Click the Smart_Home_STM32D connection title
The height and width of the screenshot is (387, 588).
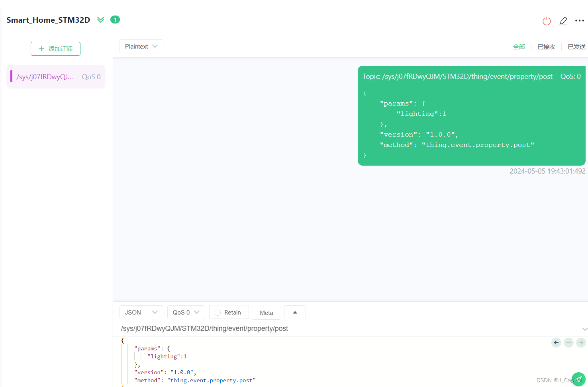tap(48, 20)
